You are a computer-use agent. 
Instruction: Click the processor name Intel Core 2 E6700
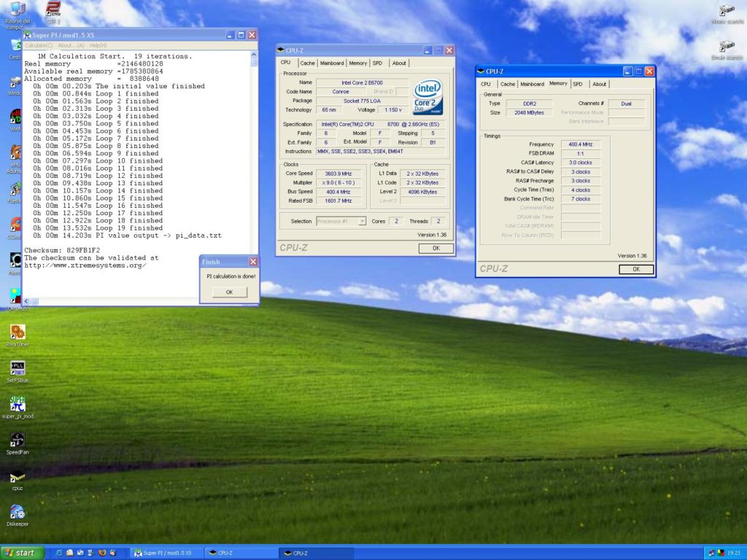pyautogui.click(x=362, y=82)
